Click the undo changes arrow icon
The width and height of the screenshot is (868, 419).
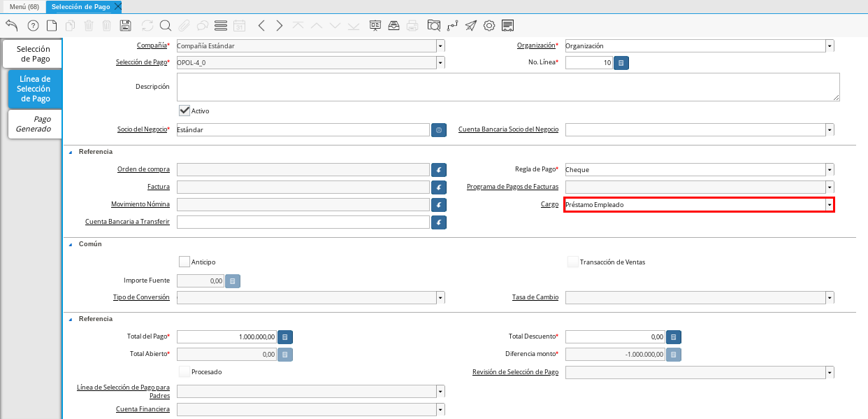(x=12, y=26)
